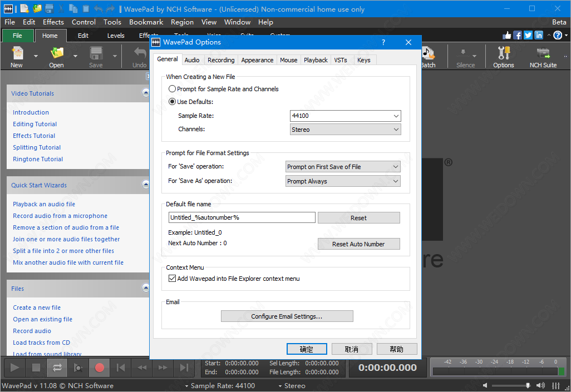This screenshot has height=392, width=571.
Task: Click the Save floppy icon in the title bar
Action: click(x=50, y=9)
